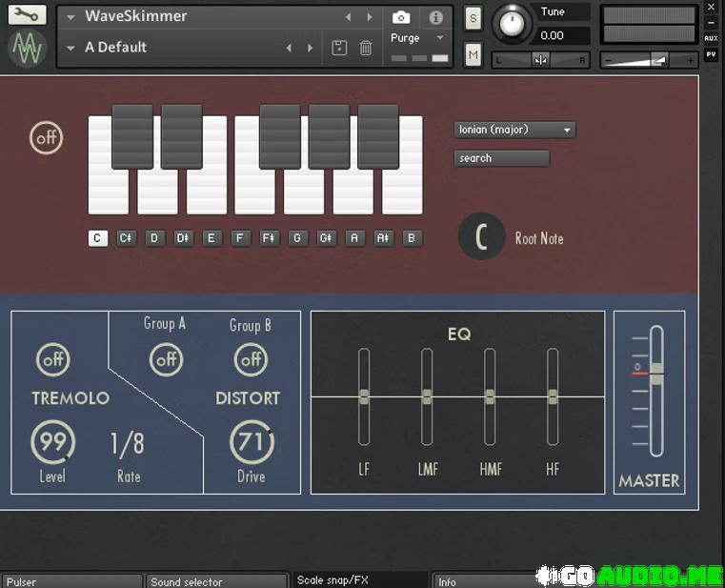The image size is (725, 588).
Task: Toggle the scale snap off switch
Action: 46,138
